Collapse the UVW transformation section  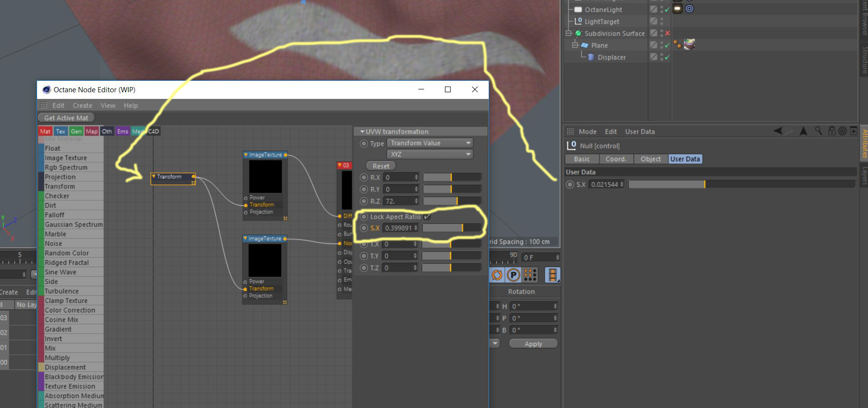tap(362, 131)
